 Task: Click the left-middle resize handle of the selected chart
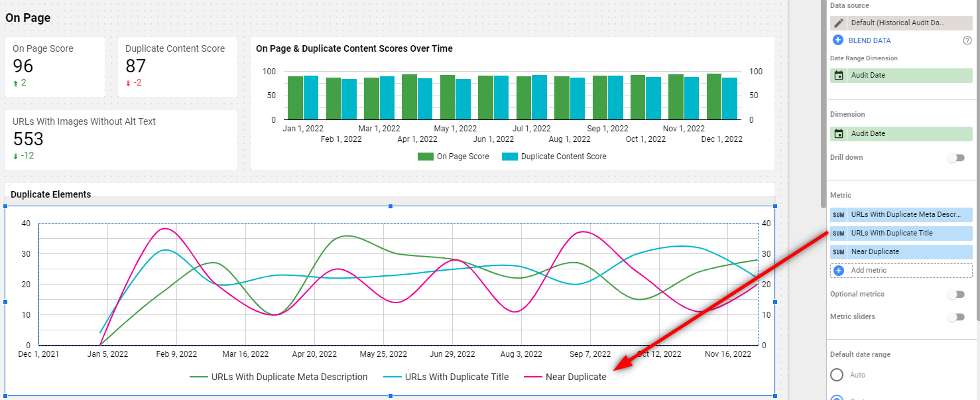tap(6, 302)
